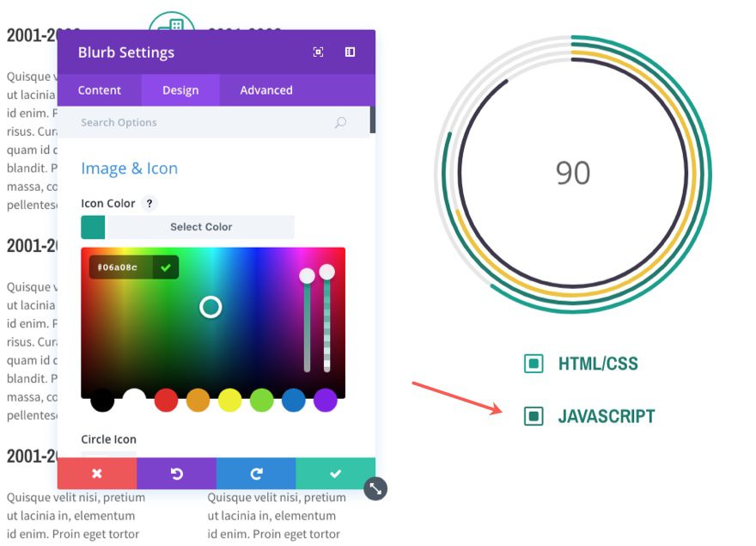The height and width of the screenshot is (546, 756).
Task: Click the Select Color button
Action: 201,227
